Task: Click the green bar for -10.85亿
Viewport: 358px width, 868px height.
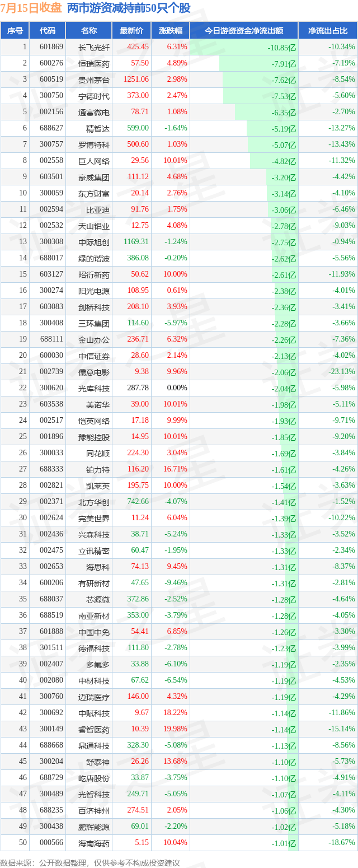Action: pyautogui.click(x=243, y=47)
